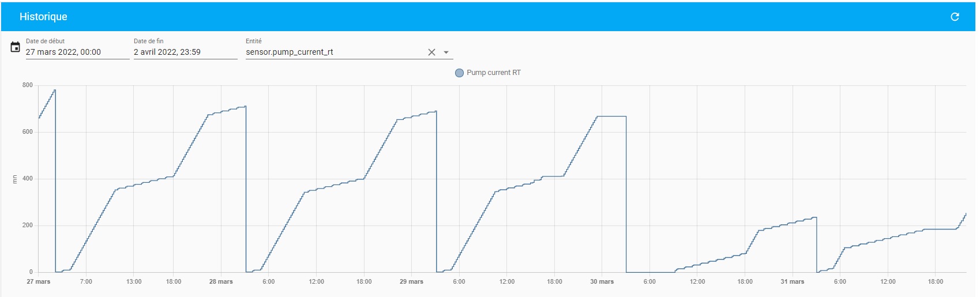The image size is (980, 297).
Task: Click the Pump current RT legend label
Action: point(493,73)
